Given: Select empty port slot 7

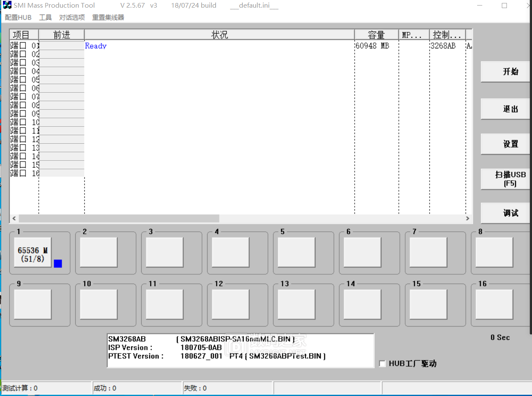Looking at the screenshot, I should click(x=428, y=252).
